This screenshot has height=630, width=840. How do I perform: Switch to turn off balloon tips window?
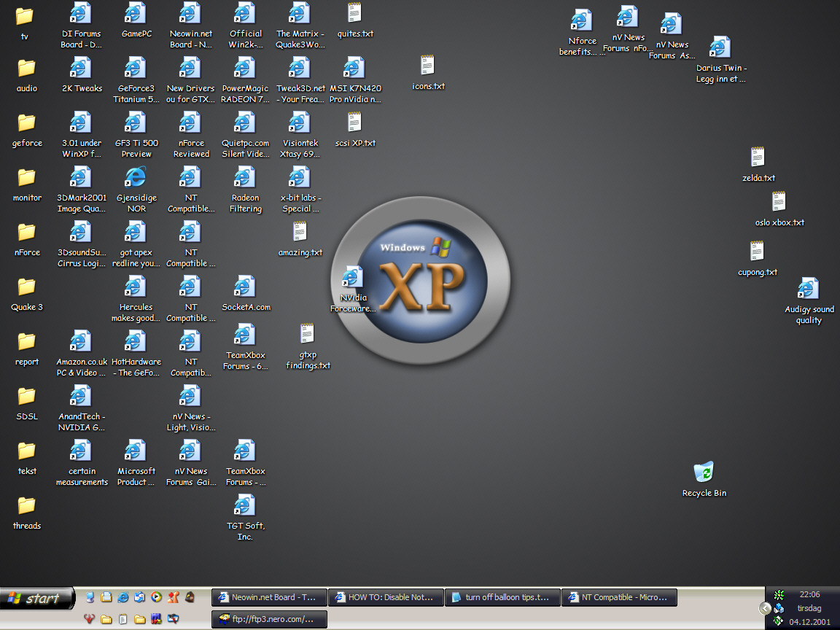click(x=502, y=596)
